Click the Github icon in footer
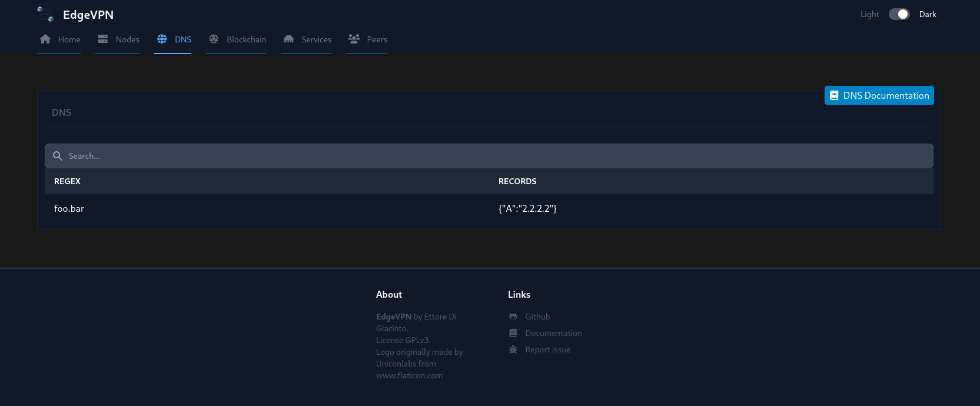Screen dimensions: 980x406 pos(513,317)
